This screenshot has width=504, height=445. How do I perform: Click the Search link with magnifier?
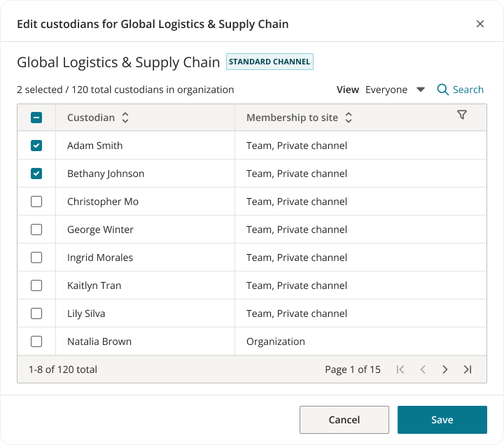tap(460, 90)
